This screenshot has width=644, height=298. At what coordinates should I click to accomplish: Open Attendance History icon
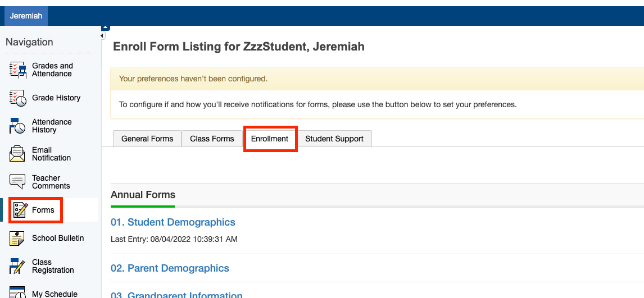pyautogui.click(x=17, y=126)
